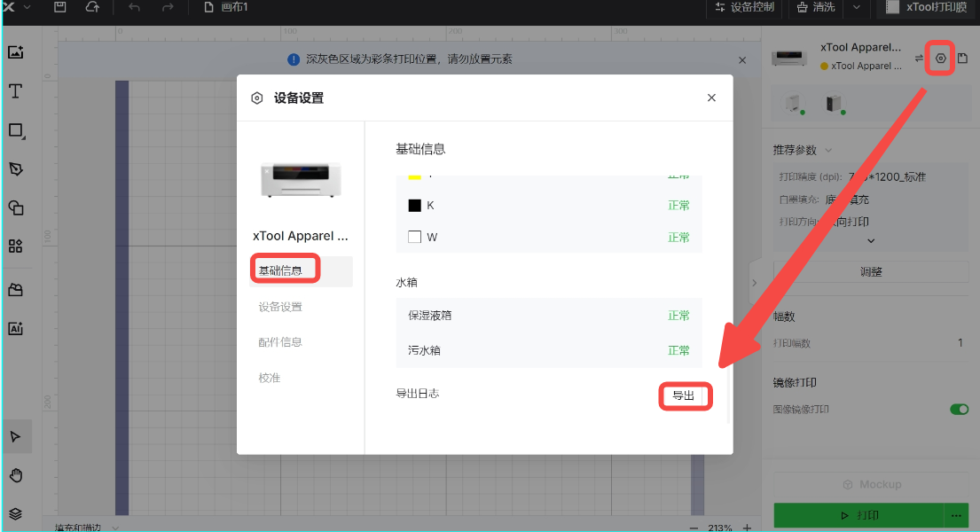Screen dimensions: 980x532
Task: Open the image import tool
Action: pos(15,51)
